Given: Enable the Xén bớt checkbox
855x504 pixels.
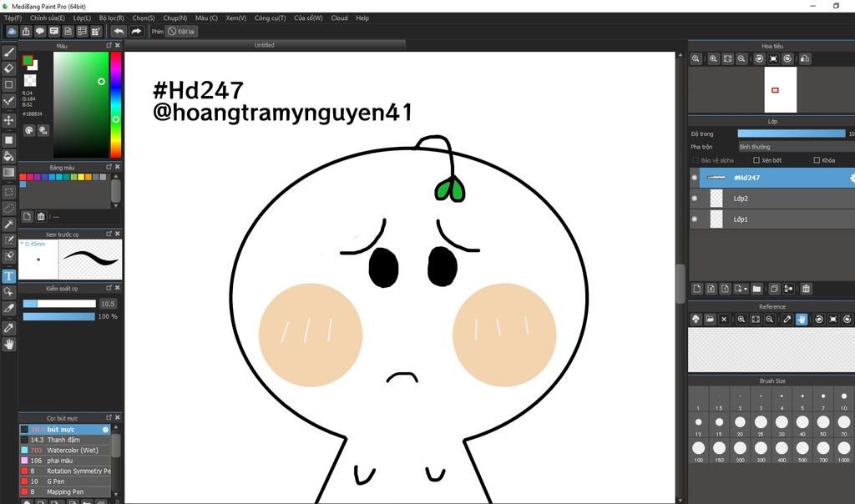Looking at the screenshot, I should [x=756, y=160].
